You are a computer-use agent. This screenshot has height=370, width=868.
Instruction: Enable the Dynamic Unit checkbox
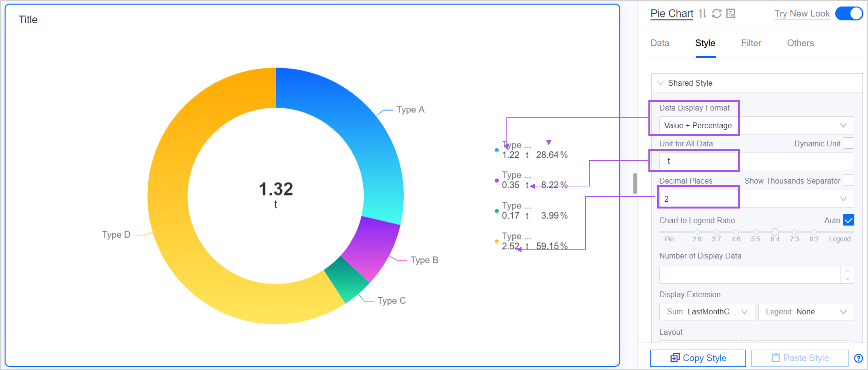coord(849,143)
